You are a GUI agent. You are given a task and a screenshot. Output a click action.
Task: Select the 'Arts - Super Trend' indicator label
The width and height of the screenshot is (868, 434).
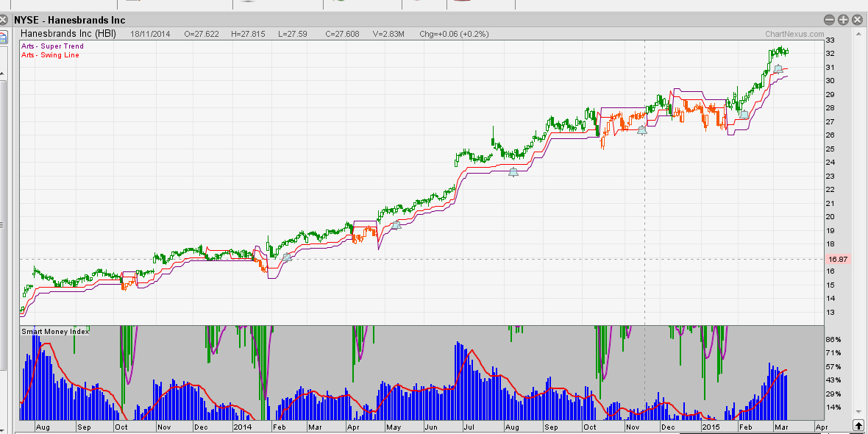52,46
